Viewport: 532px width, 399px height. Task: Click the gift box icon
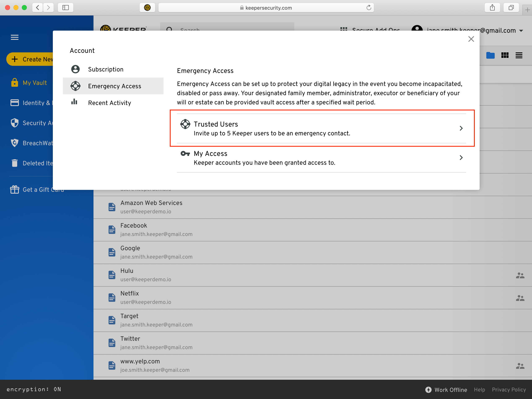[15, 189]
